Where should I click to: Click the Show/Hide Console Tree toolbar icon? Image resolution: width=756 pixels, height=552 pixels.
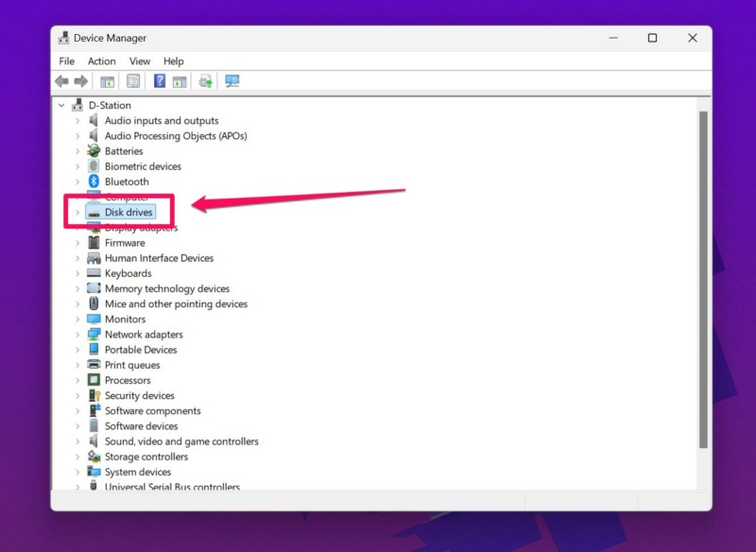point(107,81)
